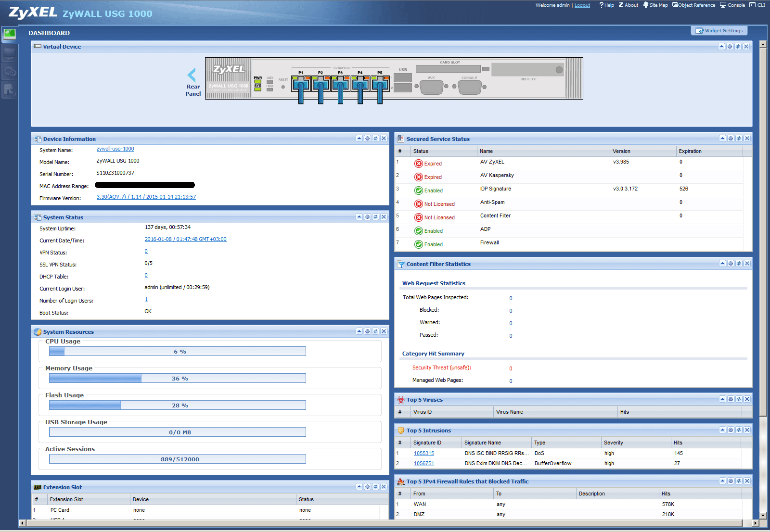This screenshot has height=532, width=770.
Task: Open the Widget Settings button
Action: (719, 31)
